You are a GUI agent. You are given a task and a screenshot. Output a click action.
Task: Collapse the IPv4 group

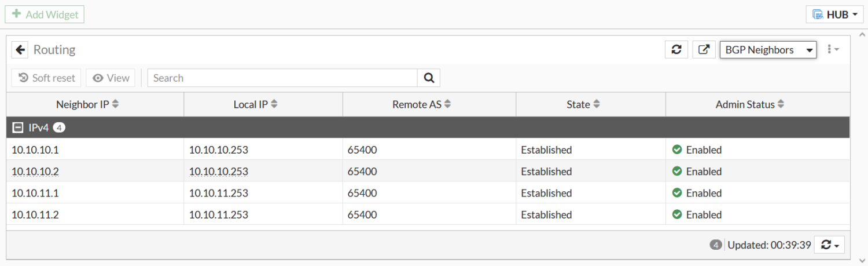click(x=18, y=127)
